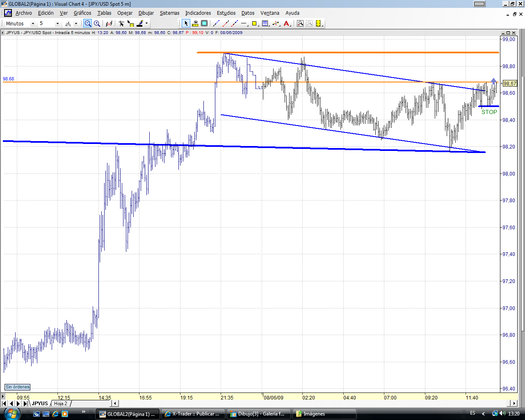The height and width of the screenshot is (420, 525).
Task: Open the Imágenes taskbar window
Action: [x=324, y=414]
